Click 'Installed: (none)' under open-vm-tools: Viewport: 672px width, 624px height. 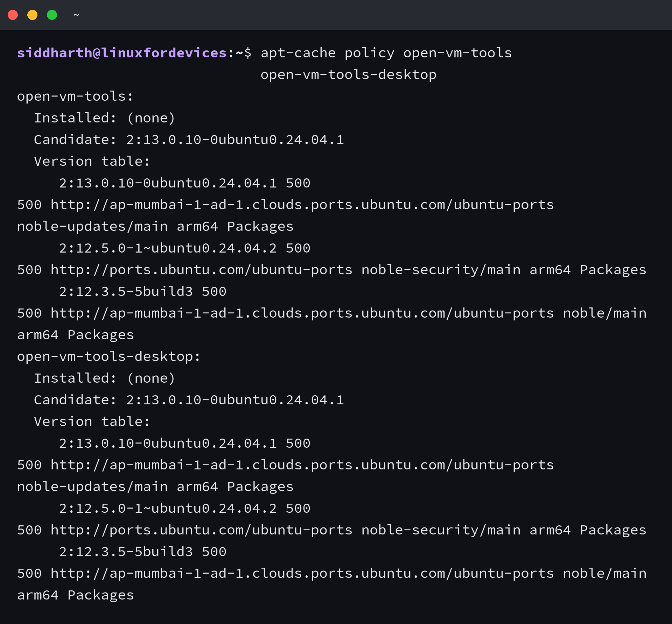pos(104,118)
